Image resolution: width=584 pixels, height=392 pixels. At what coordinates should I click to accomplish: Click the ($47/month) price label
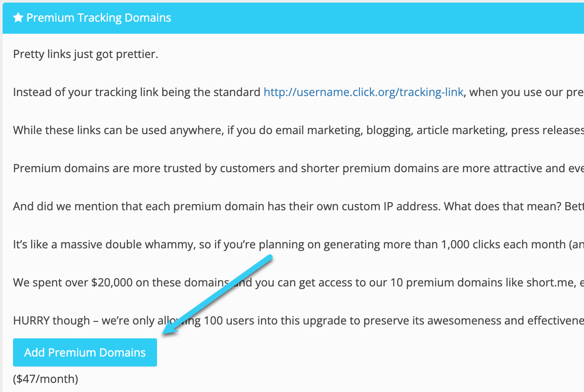[45, 379]
